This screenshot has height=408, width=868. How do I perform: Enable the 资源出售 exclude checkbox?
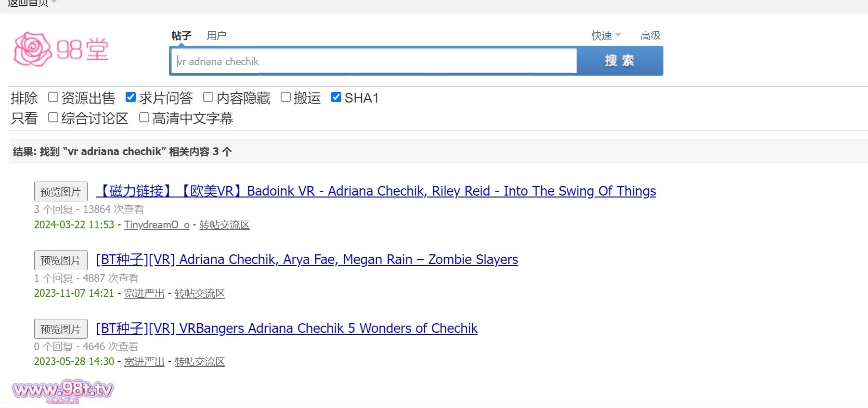[x=53, y=97]
